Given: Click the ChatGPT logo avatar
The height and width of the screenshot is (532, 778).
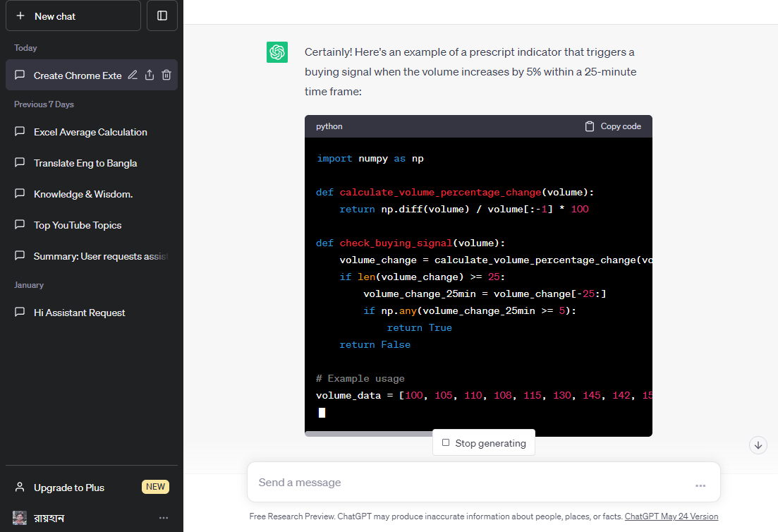Looking at the screenshot, I should (x=277, y=52).
